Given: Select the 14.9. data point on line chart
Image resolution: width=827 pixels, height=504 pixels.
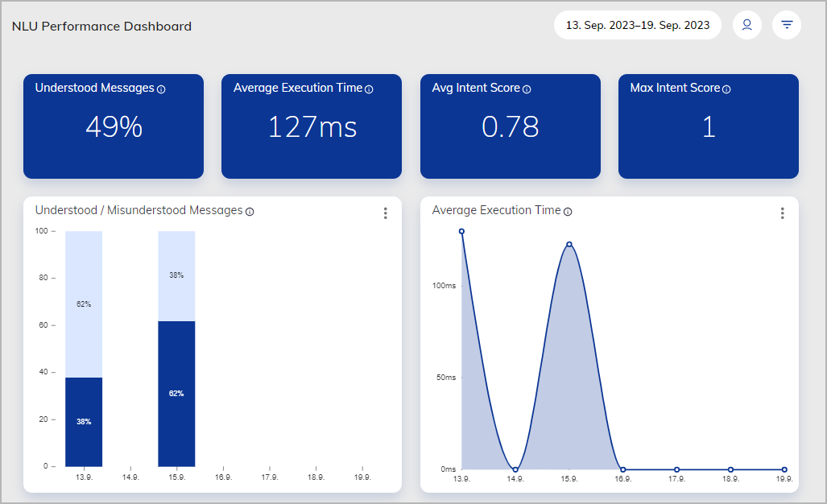Looking at the screenshot, I should tap(515, 469).
